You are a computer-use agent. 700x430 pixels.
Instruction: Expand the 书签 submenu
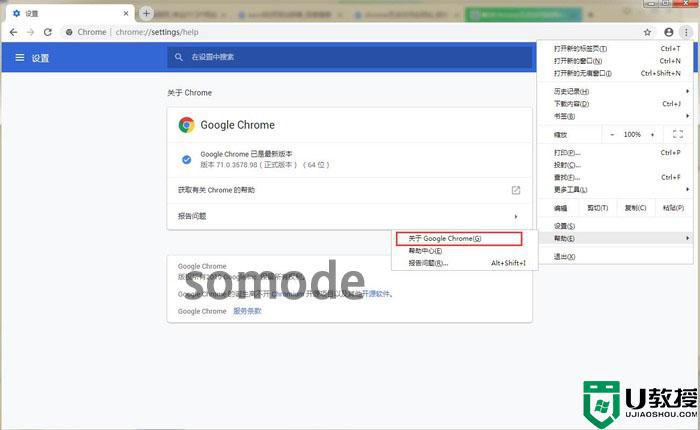(616, 116)
